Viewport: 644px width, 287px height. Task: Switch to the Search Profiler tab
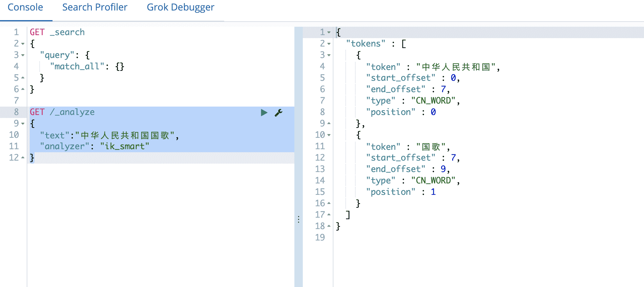point(95,7)
